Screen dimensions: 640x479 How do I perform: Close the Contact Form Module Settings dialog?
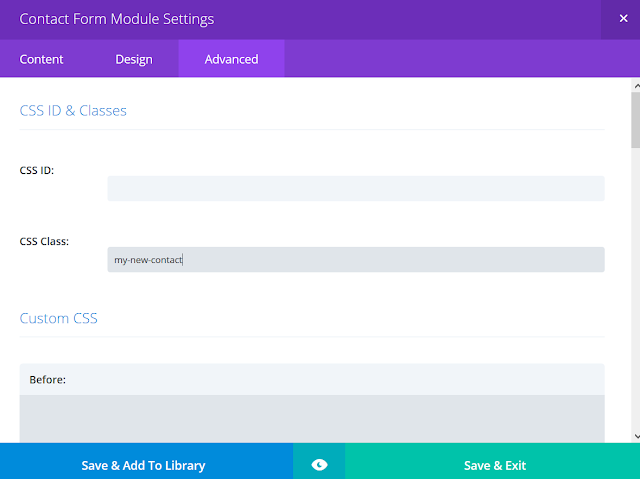pos(623,19)
